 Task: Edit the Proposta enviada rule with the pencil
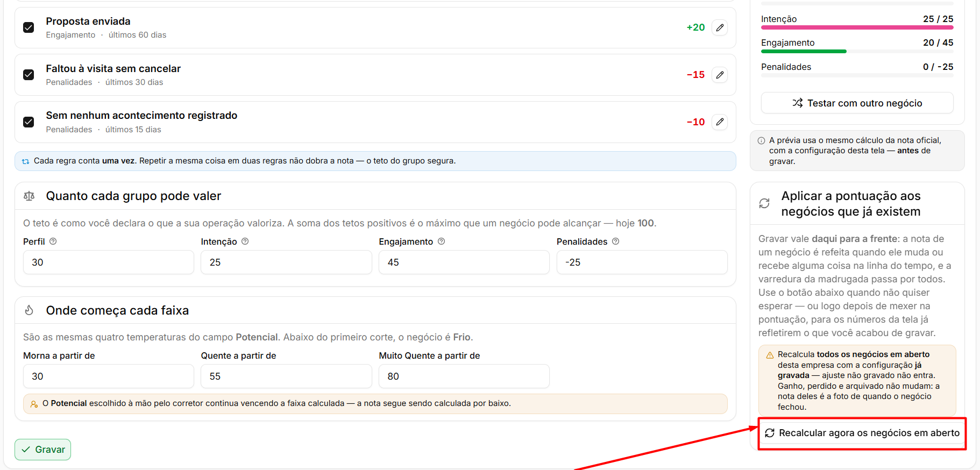coord(720,27)
